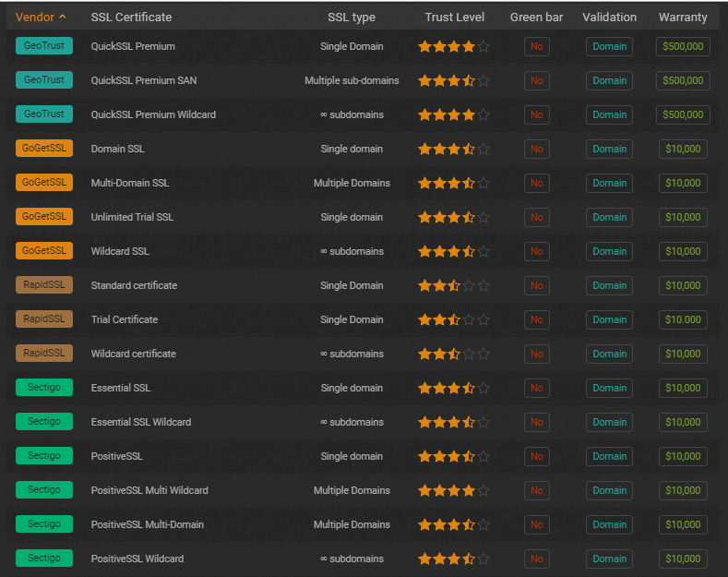The height and width of the screenshot is (577, 728).
Task: Click star rating in Wildcard certificate row
Action: (x=454, y=354)
